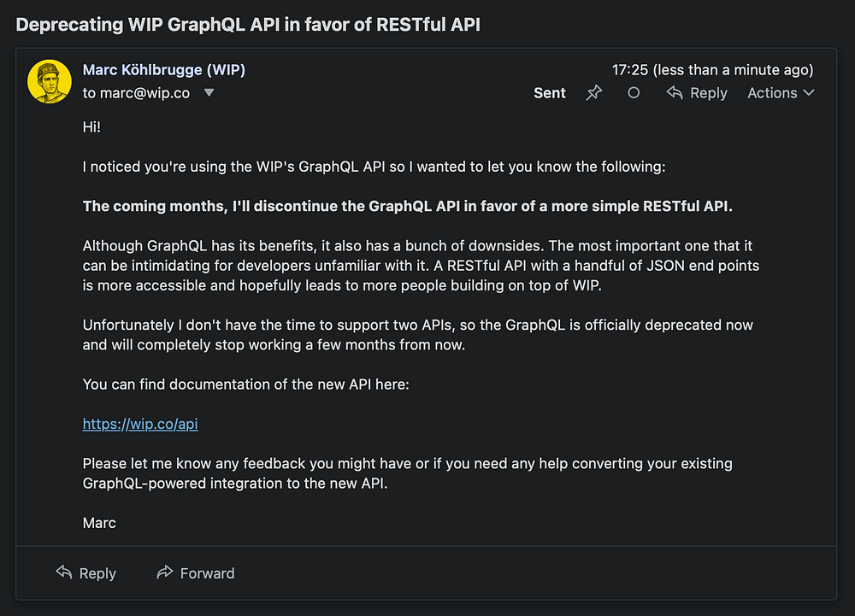Pin this message with the pin icon

pos(594,93)
